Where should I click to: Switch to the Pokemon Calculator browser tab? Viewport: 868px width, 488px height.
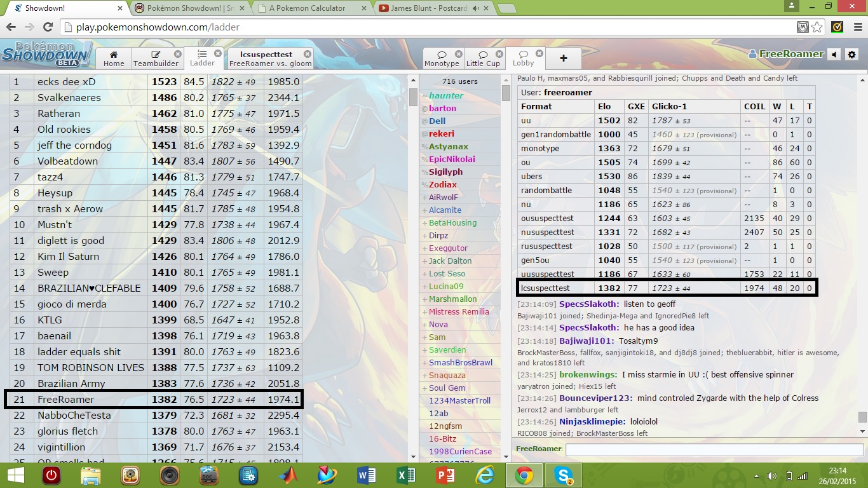308,8
